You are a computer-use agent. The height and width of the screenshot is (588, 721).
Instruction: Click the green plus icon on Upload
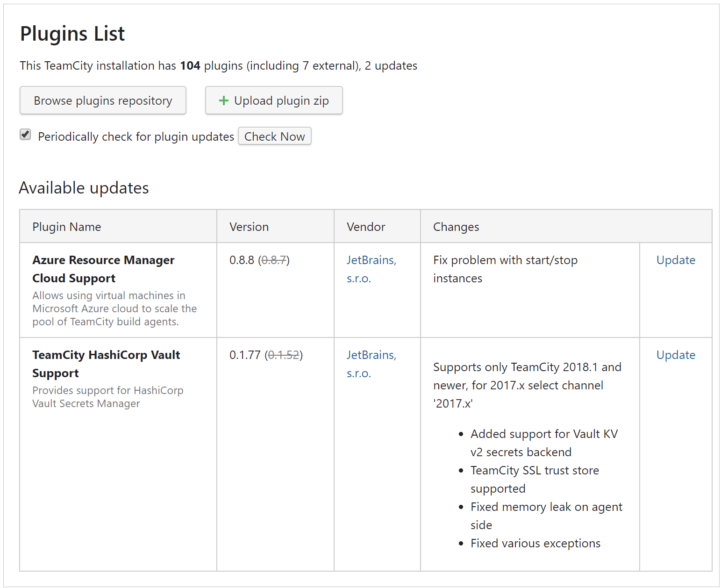point(224,100)
